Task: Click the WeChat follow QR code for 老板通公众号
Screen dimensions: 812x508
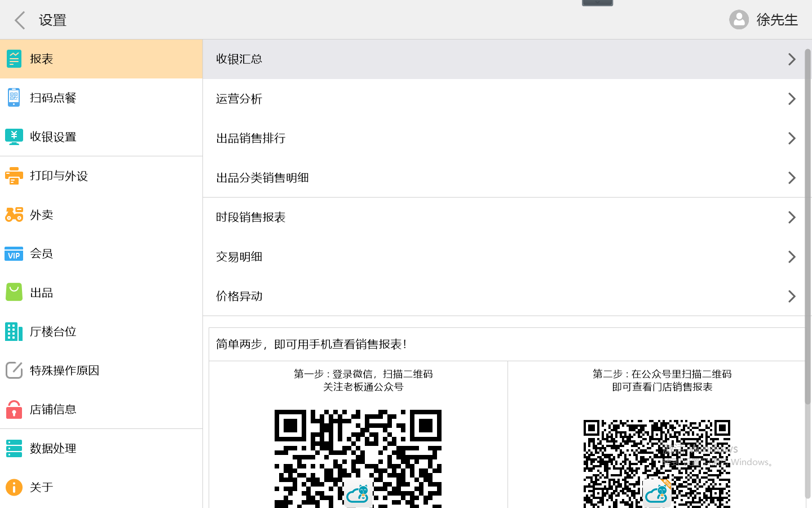Action: (x=358, y=459)
